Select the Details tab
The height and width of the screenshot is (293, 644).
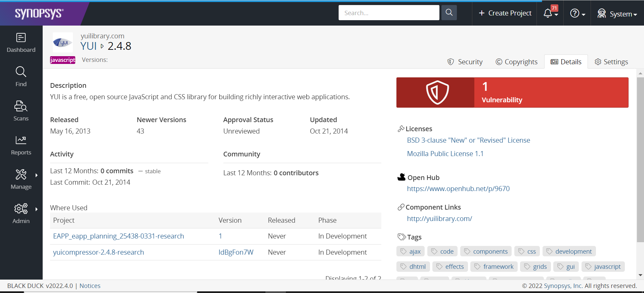point(566,62)
